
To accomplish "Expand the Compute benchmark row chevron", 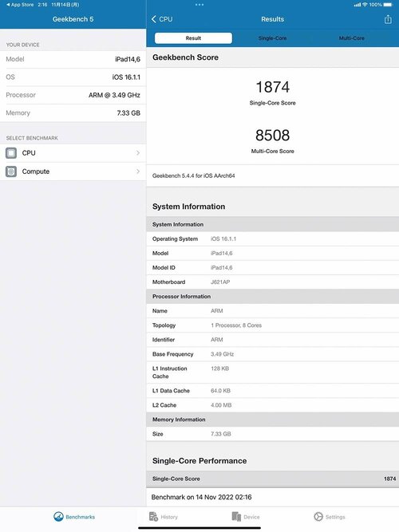I will pyautogui.click(x=138, y=171).
